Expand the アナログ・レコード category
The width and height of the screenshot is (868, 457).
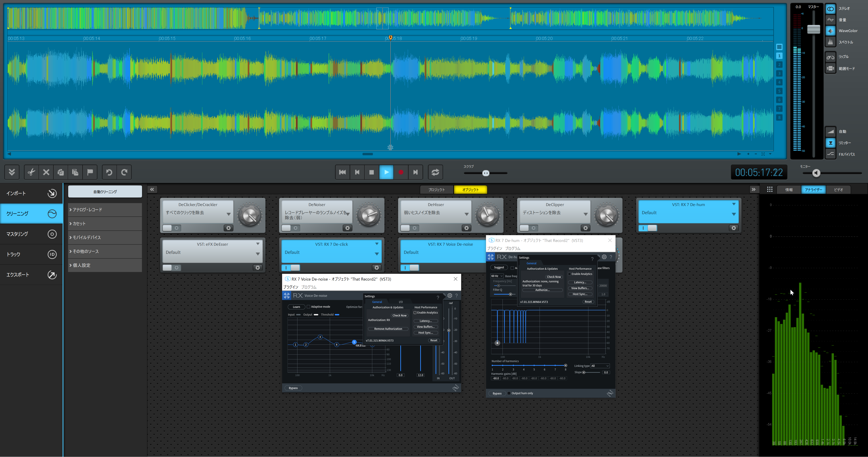click(105, 209)
